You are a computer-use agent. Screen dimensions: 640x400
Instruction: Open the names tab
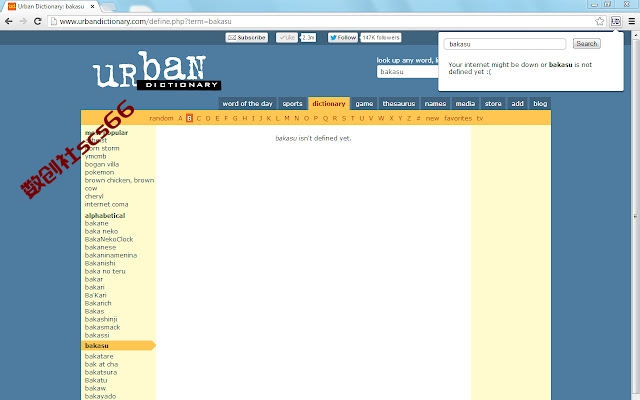435,104
